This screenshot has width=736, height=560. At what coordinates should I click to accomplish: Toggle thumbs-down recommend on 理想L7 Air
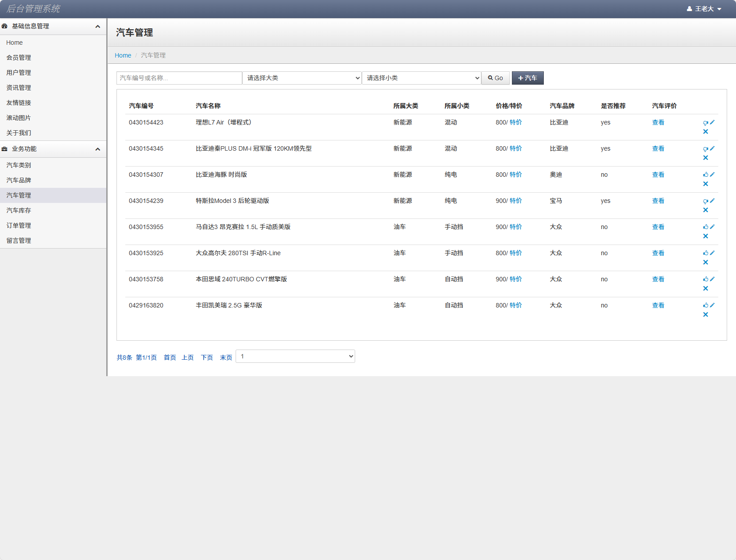[705, 123]
